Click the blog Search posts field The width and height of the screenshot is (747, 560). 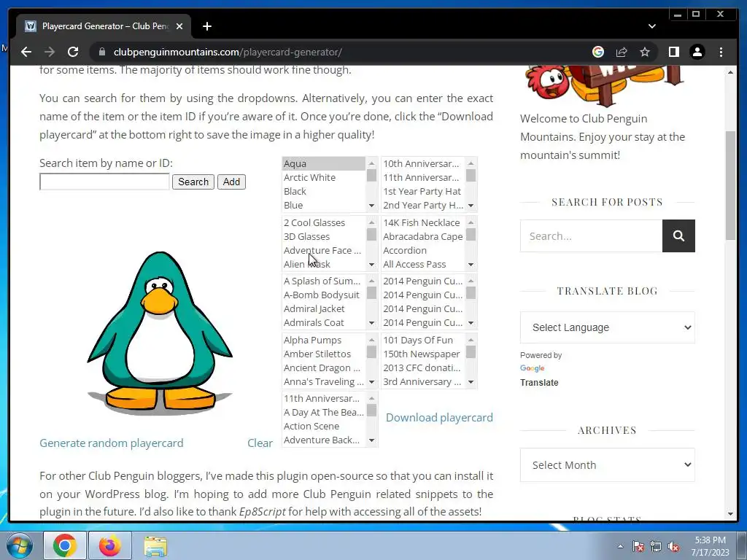(591, 236)
